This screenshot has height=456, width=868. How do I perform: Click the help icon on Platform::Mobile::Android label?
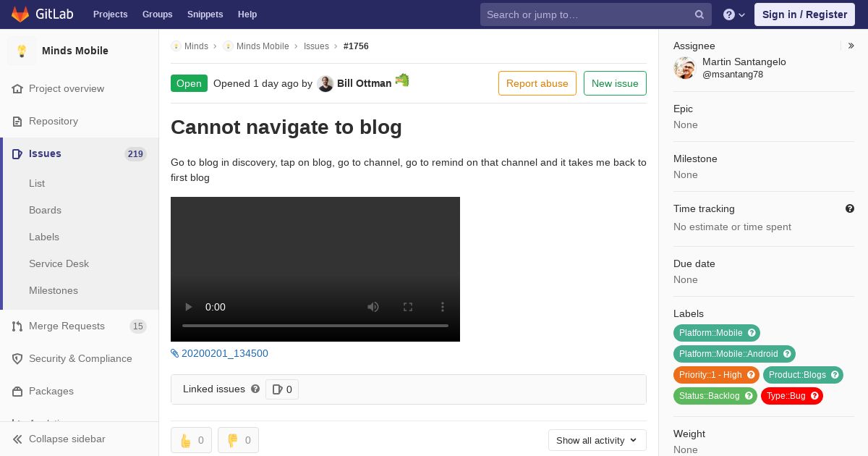point(787,354)
